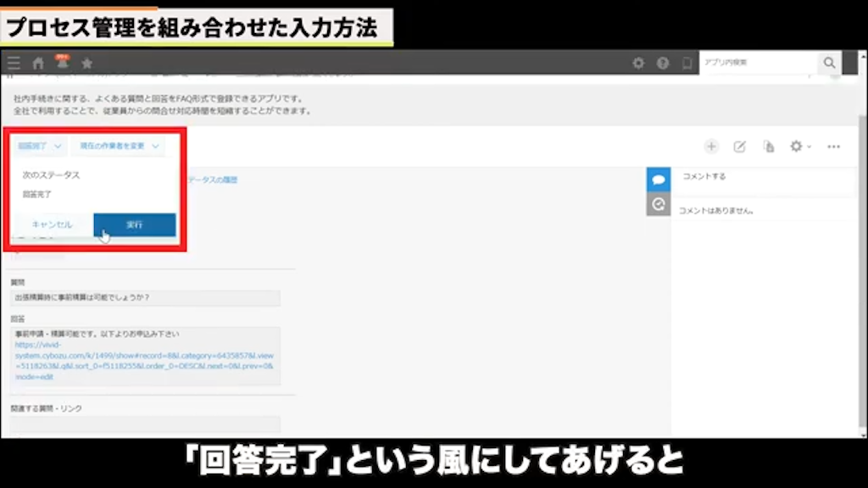Image resolution: width=868 pixels, height=488 pixels.
Task: Open the 現在の作業者を変更 dropdown
Action: (x=117, y=146)
